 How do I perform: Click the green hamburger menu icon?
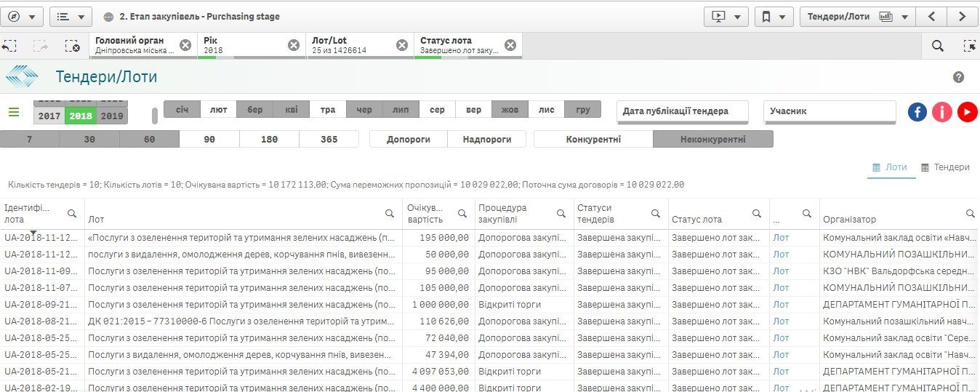14,112
